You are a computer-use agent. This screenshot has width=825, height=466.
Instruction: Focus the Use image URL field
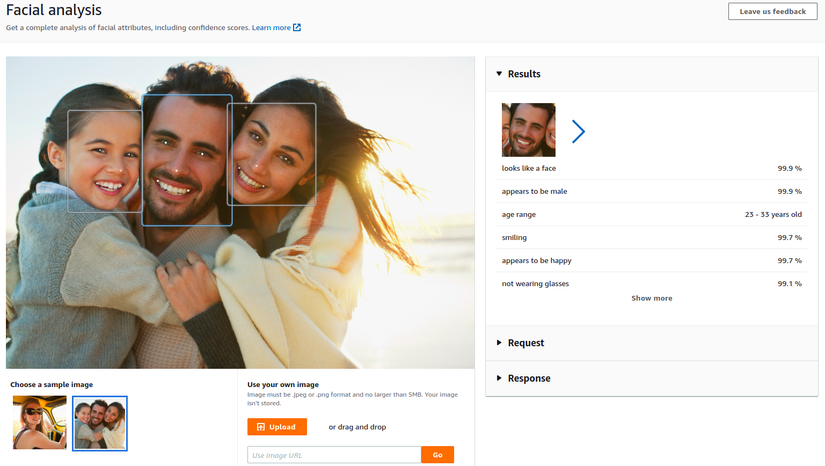[x=334, y=455]
